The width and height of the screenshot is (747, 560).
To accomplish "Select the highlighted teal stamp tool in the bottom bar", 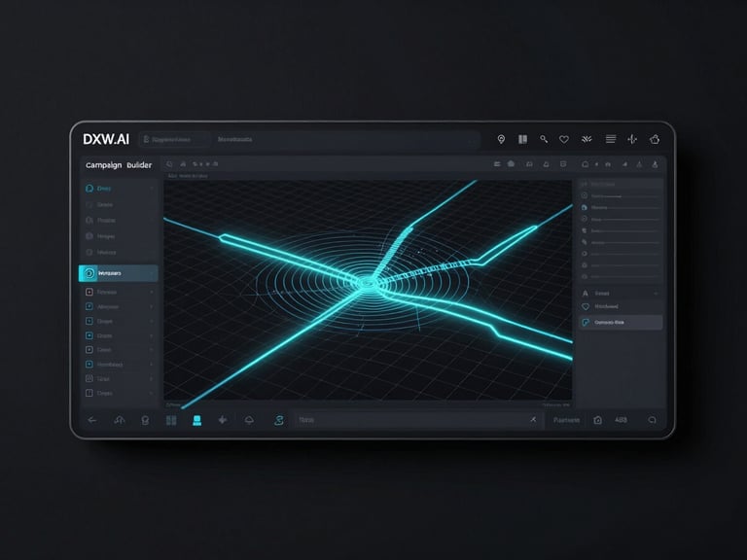I will point(196,420).
